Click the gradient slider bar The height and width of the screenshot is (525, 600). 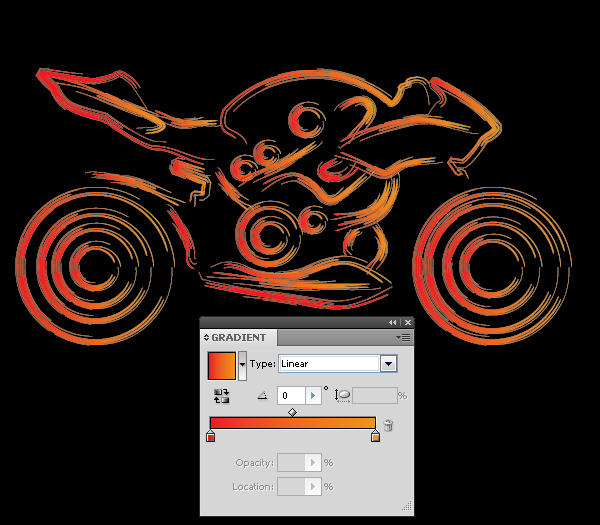(293, 423)
